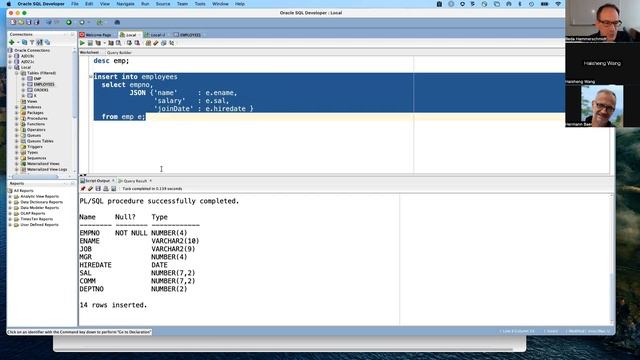Expand the Analytic View Reports folder
Viewport: 640px width, 360px height.
click(10, 196)
